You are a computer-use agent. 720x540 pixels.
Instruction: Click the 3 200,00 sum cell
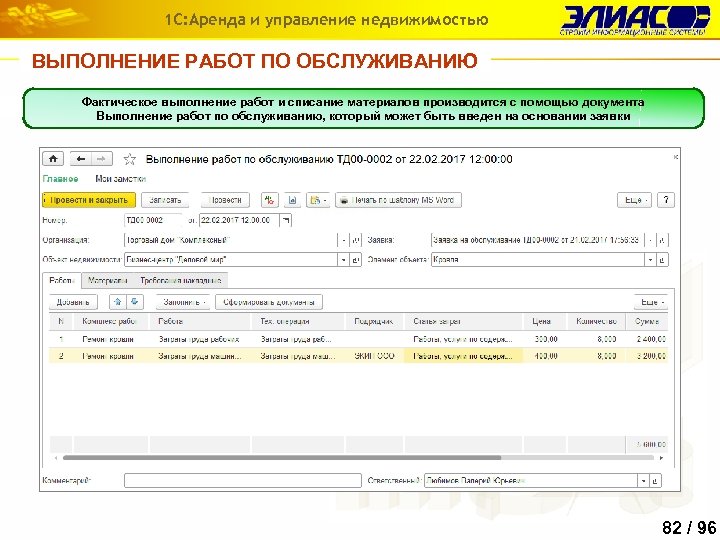(647, 356)
